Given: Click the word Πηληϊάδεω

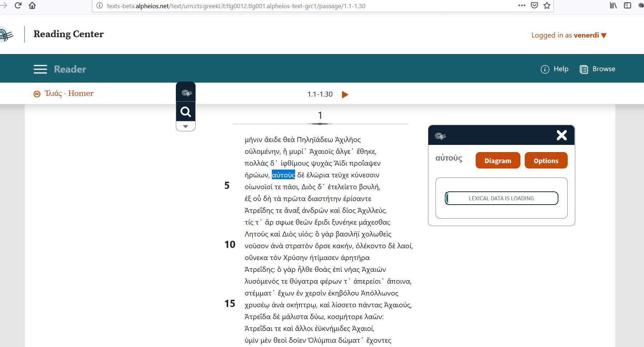Looking at the screenshot, I should (315, 140).
